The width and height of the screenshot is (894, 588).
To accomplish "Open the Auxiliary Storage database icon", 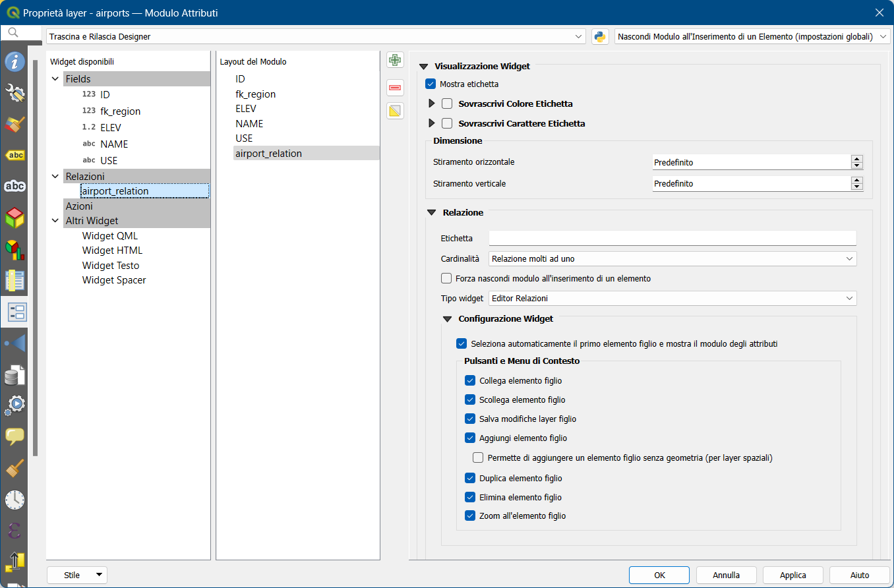I will 15,374.
